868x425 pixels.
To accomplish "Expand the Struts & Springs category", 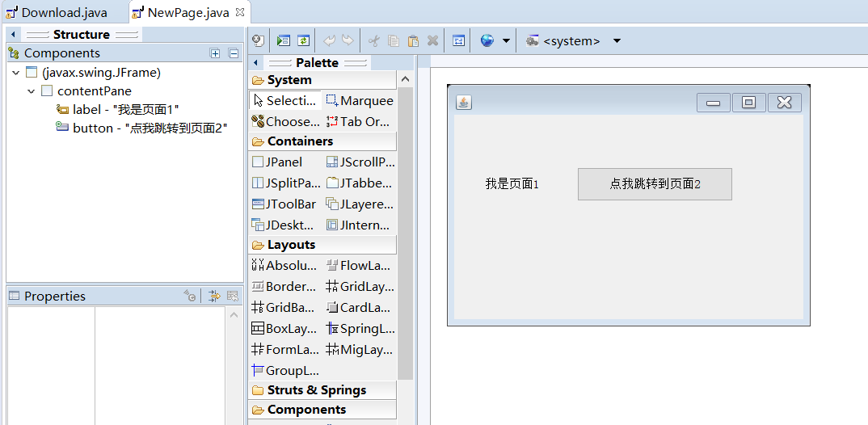I will point(322,390).
